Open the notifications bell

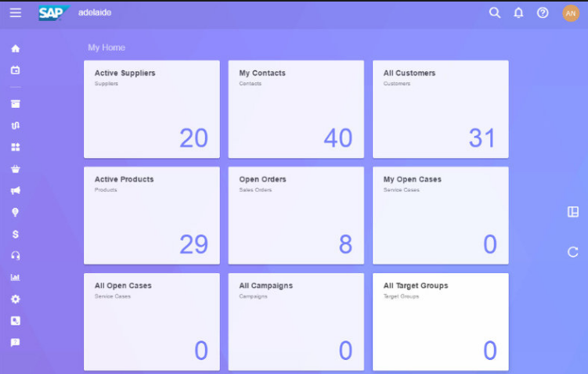click(518, 13)
